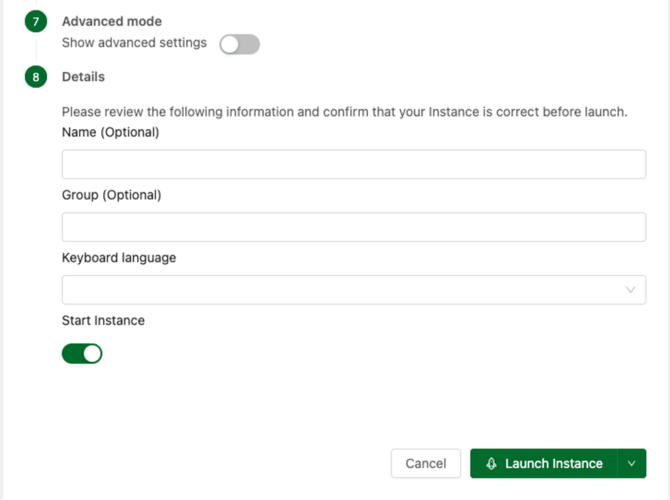The image size is (670, 500).
Task: Click the Start Instance label
Action: (103, 321)
